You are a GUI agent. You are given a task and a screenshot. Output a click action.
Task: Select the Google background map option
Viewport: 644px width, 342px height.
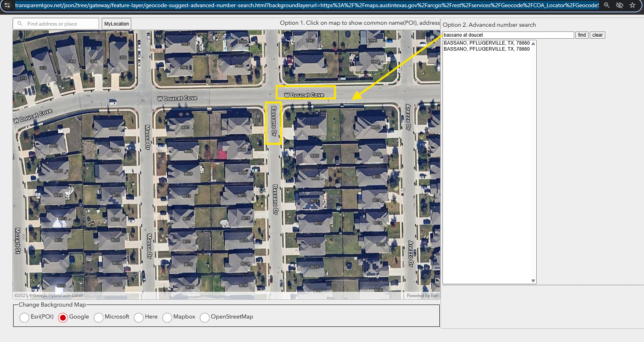click(63, 317)
